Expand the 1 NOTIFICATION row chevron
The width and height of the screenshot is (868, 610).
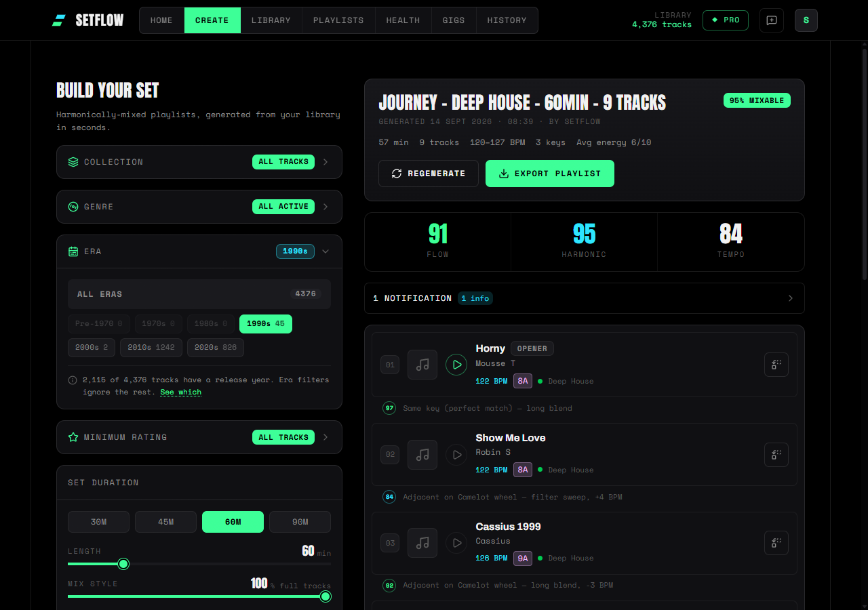pos(790,298)
